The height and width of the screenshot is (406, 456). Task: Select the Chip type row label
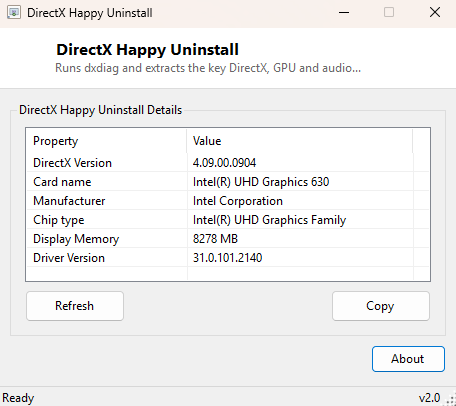tap(59, 220)
